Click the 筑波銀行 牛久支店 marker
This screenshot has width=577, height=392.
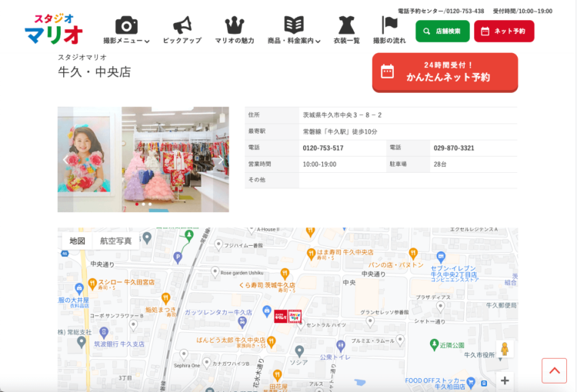click(104, 333)
